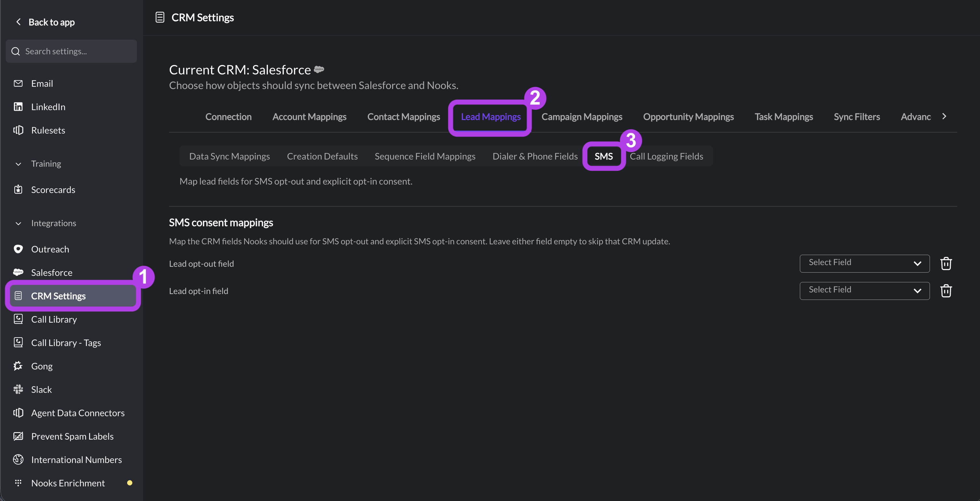Collapse the Training section
The width and height of the screenshot is (980, 501).
18,164
